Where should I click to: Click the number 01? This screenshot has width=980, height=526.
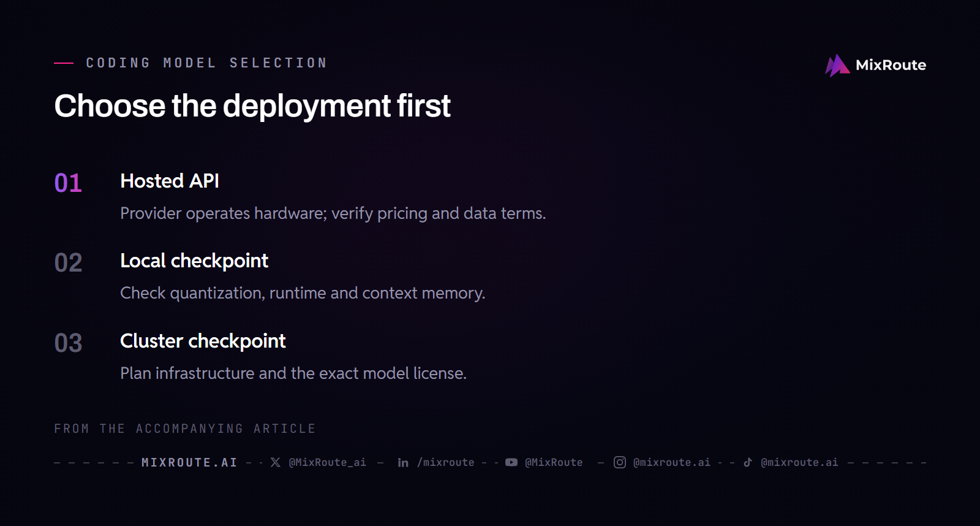click(x=68, y=183)
